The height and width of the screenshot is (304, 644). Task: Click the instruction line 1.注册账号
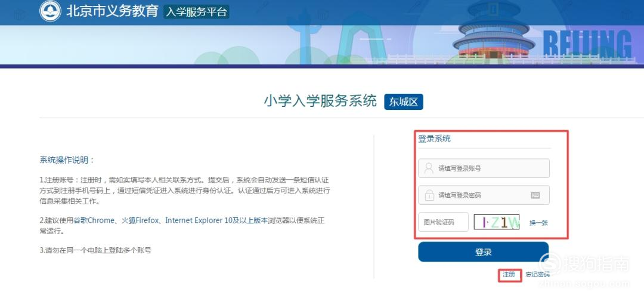tap(185, 191)
